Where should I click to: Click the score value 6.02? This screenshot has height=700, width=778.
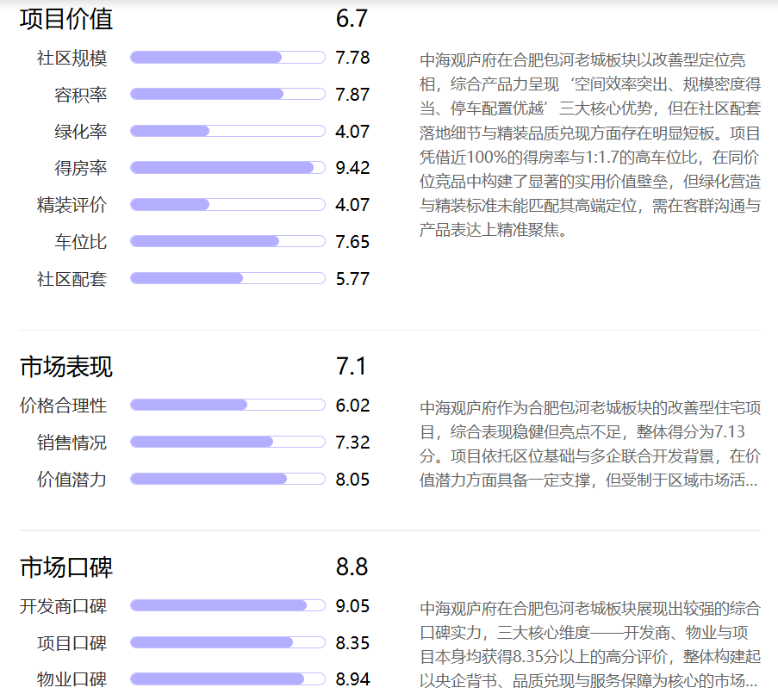352,405
